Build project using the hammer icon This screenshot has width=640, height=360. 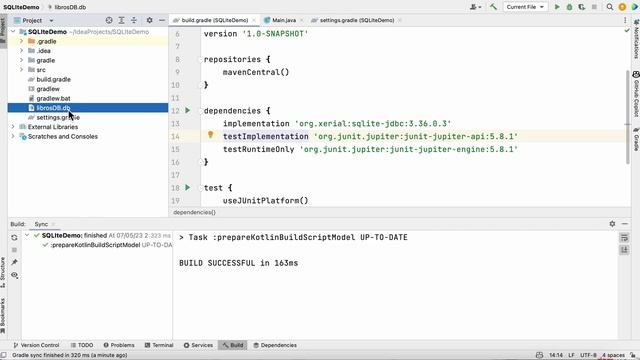coord(493,7)
